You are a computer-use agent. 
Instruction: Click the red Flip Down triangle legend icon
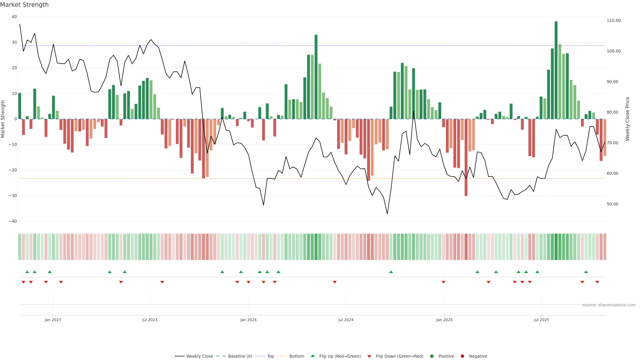coord(369,356)
